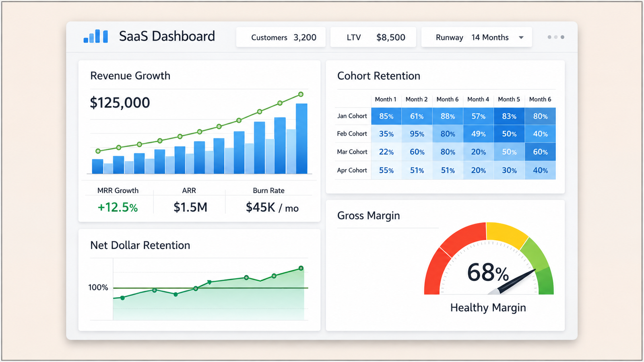
Task: Click the Month 4 column header
Action: coord(478,99)
